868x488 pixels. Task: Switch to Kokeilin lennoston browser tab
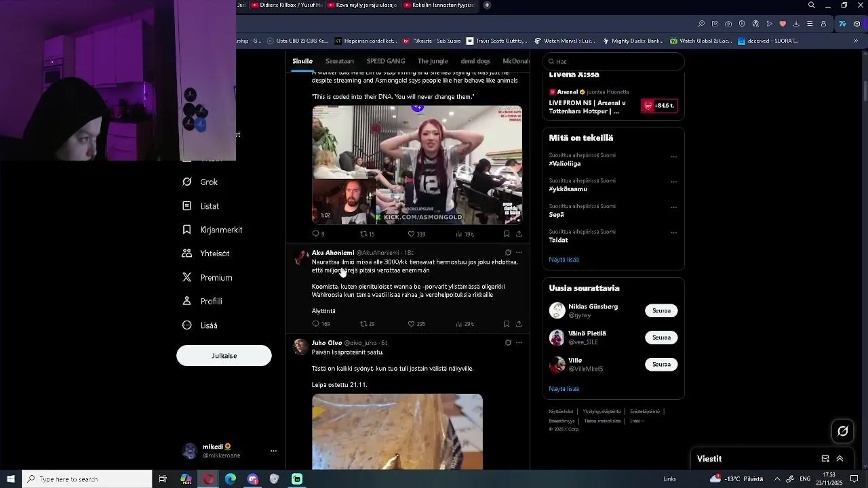(x=441, y=5)
